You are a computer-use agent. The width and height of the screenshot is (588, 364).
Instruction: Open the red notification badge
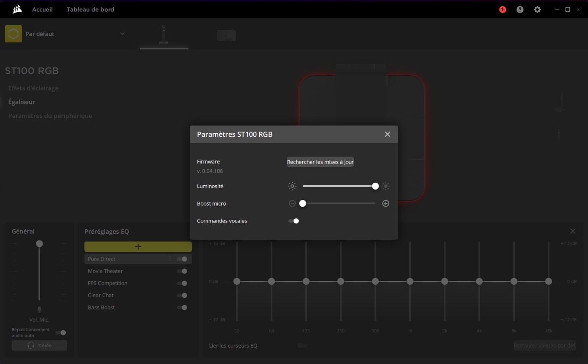click(x=503, y=10)
